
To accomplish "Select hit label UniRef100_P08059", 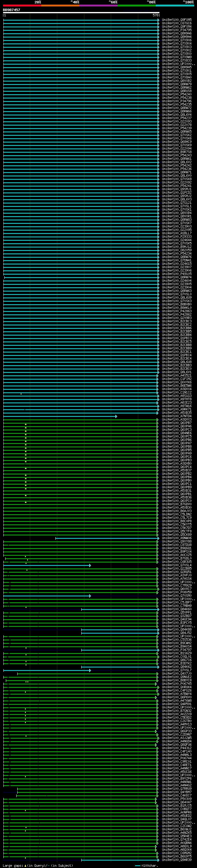I will [177, 592].
